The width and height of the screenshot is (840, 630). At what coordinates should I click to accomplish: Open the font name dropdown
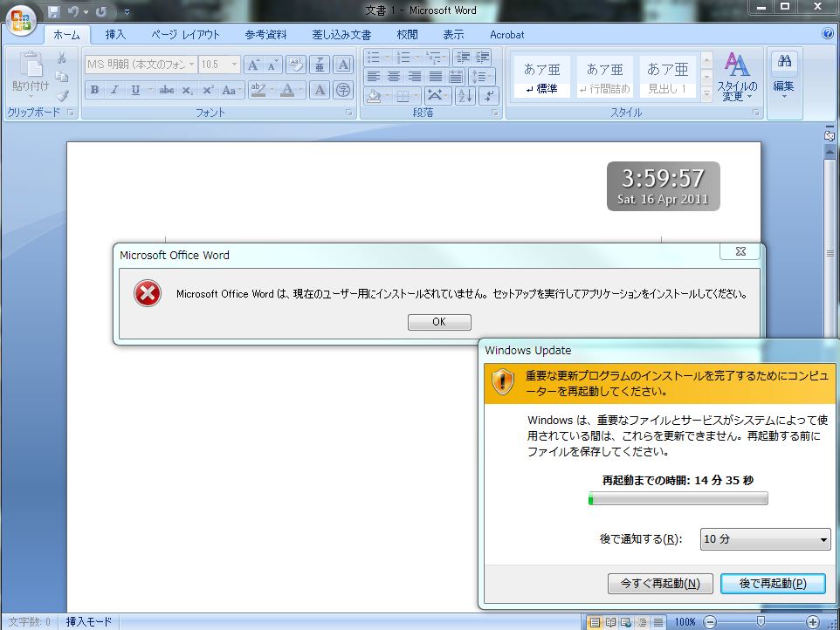[191, 65]
